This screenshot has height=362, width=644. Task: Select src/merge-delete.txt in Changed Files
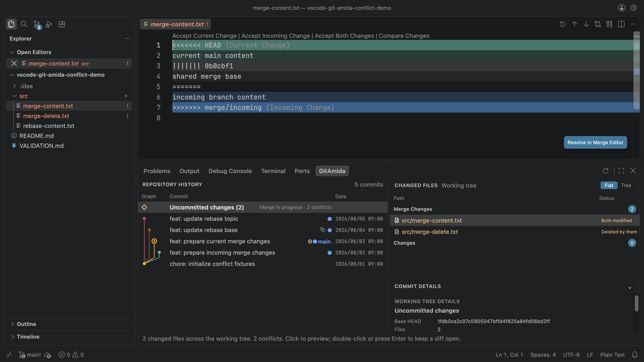pyautogui.click(x=515, y=232)
